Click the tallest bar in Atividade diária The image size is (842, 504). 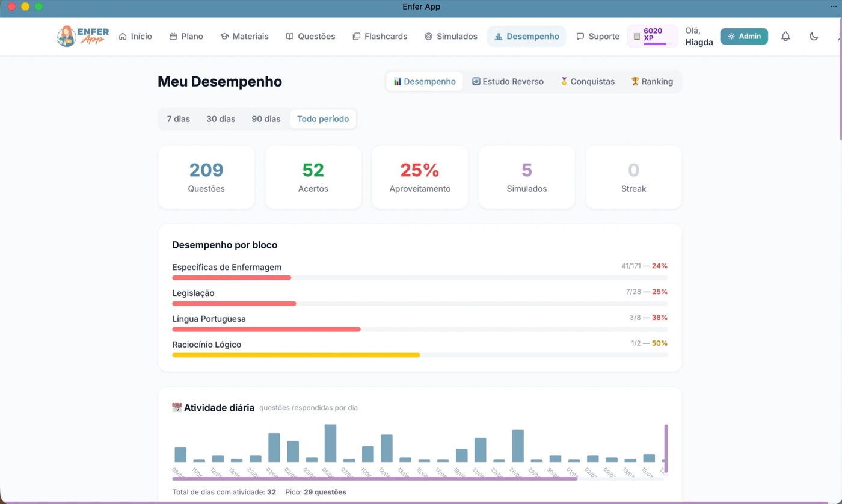pyautogui.click(x=330, y=443)
